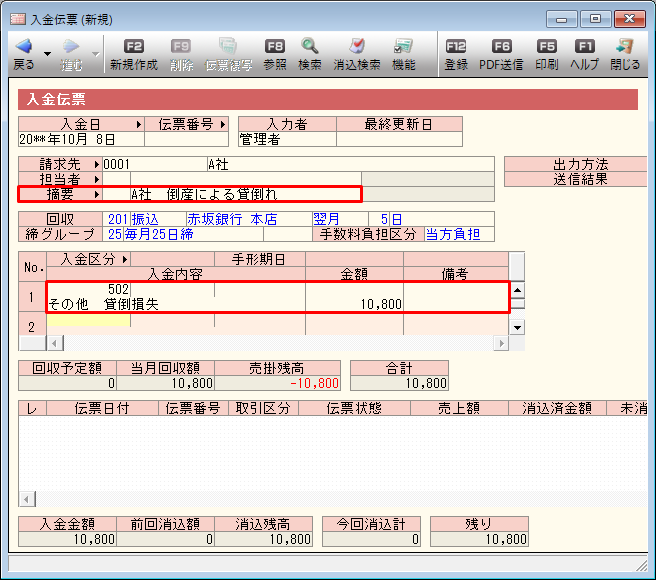Click lower list scroll left arrow

tap(27, 499)
